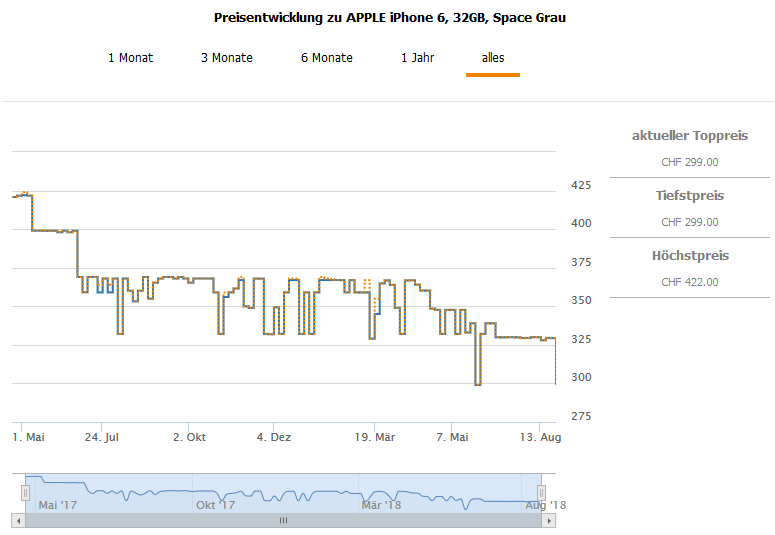The image size is (775, 535).
Task: Click the 'Tiefstpreis' heading
Action: (689, 196)
